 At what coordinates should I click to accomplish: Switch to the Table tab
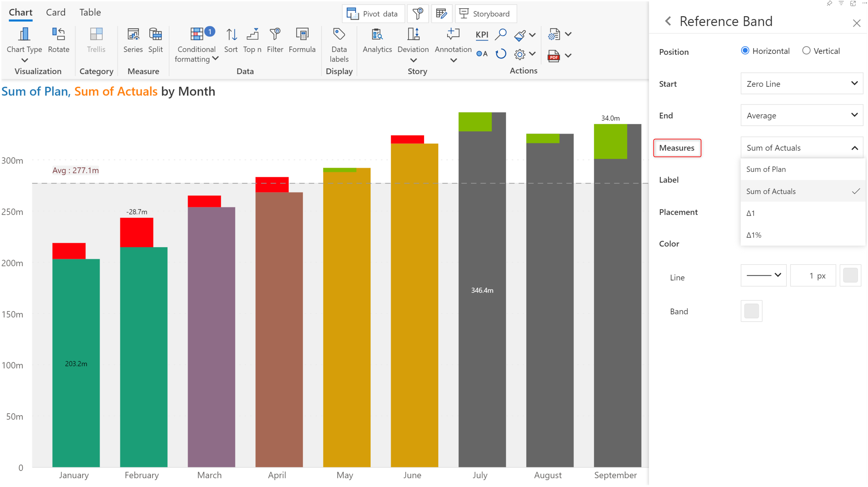(90, 12)
